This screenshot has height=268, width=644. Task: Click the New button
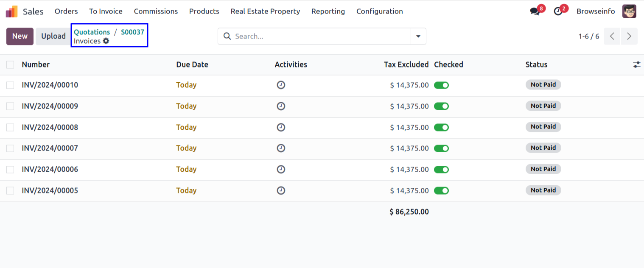click(20, 36)
